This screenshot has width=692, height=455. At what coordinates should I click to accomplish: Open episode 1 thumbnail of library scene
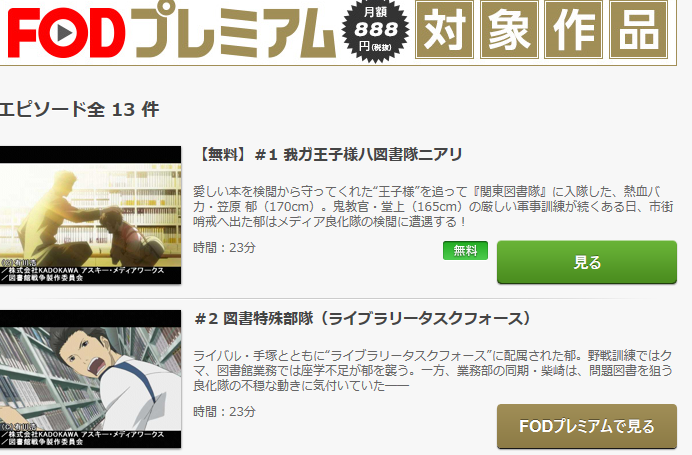coord(90,215)
